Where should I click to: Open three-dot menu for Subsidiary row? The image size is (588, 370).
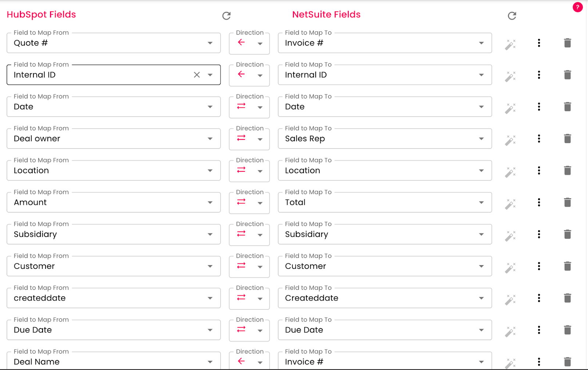539,234
